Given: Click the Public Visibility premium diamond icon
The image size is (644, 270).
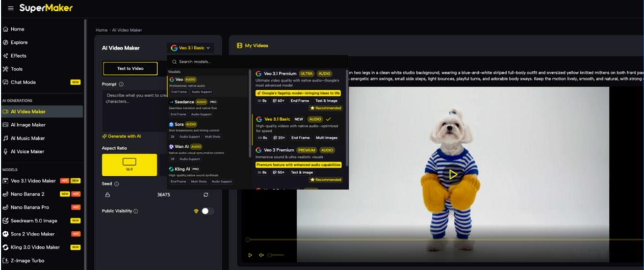Looking at the screenshot, I should 195,211.
